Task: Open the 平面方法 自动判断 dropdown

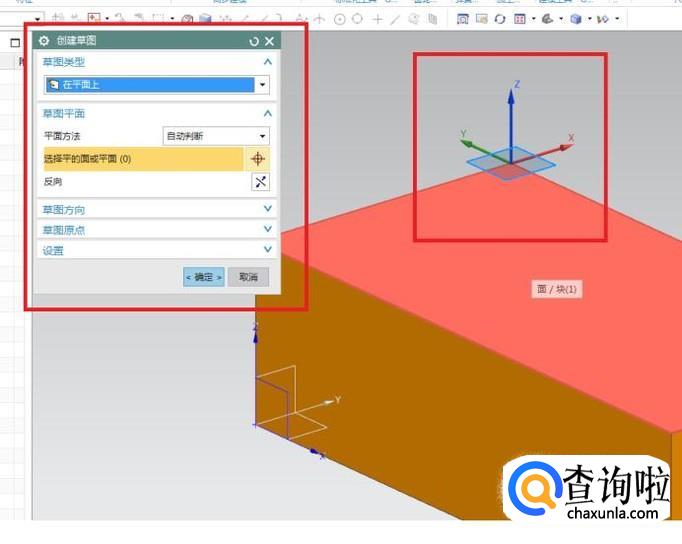Action: coord(216,136)
